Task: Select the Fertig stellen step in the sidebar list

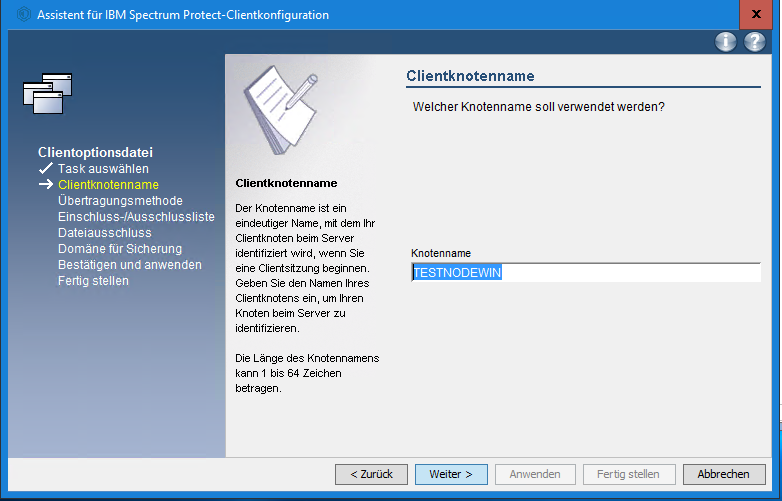Action: (x=93, y=281)
